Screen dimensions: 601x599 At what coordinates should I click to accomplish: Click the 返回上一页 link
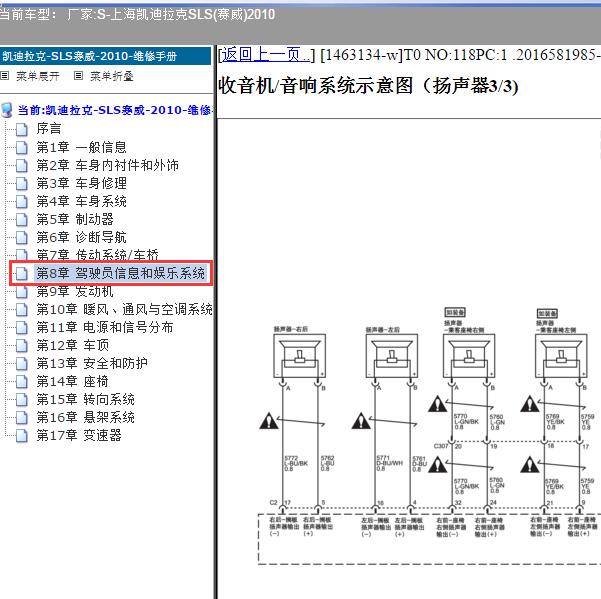(x=266, y=55)
